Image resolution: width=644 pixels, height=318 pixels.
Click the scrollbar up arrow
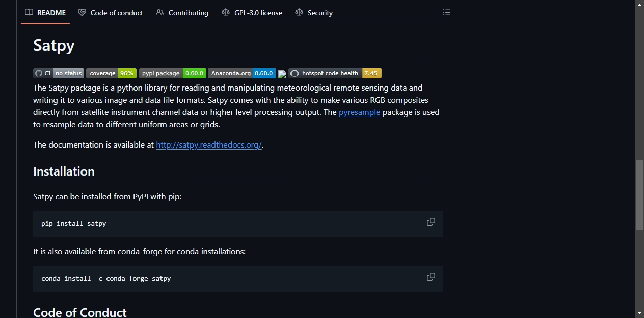639,4
